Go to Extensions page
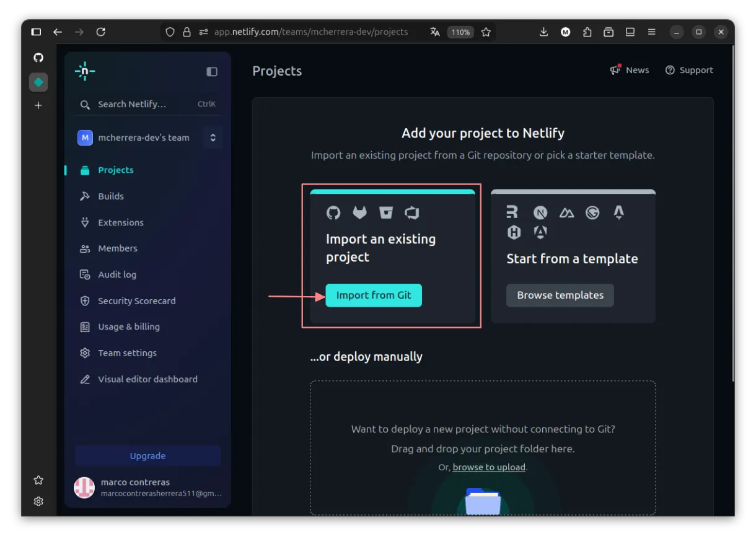The image size is (756, 539). [120, 222]
